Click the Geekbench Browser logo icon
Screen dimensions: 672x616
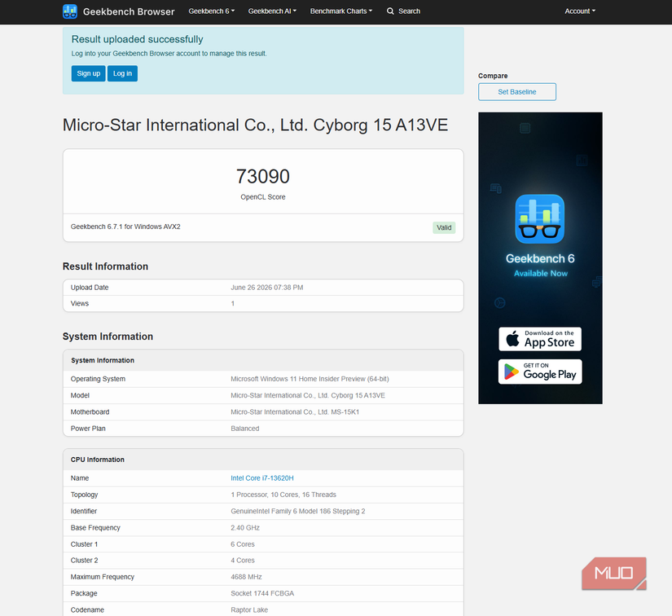(70, 11)
